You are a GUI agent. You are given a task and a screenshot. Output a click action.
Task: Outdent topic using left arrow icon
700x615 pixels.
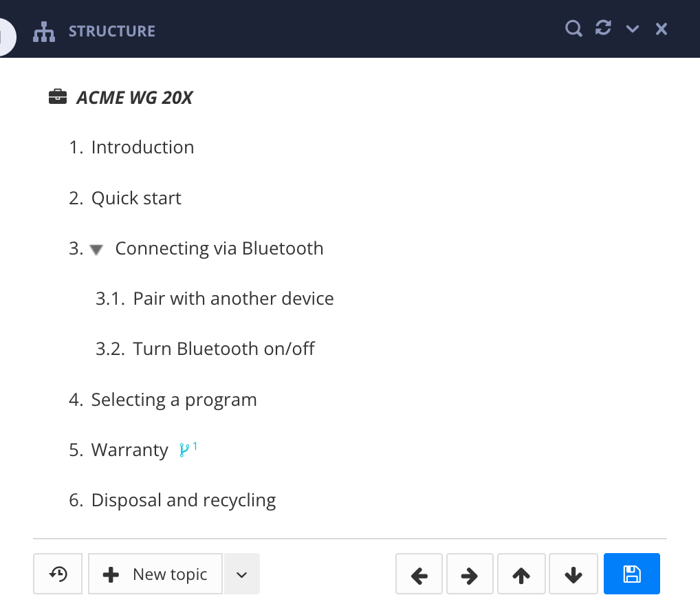tap(419, 573)
